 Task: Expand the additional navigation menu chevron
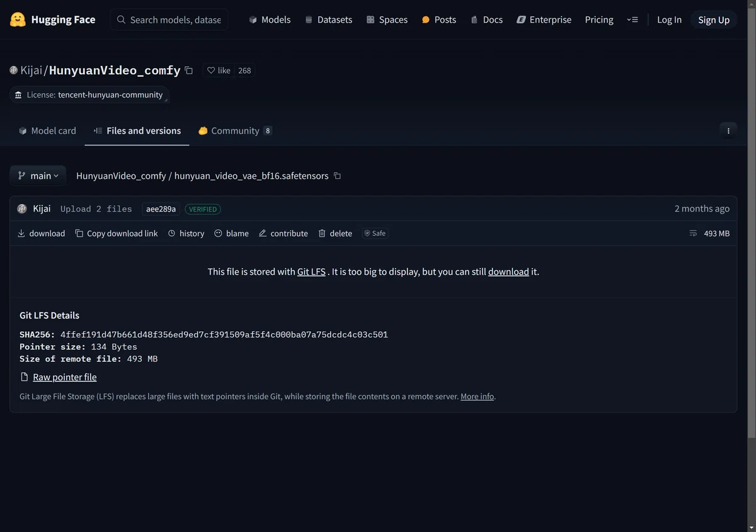coord(633,20)
